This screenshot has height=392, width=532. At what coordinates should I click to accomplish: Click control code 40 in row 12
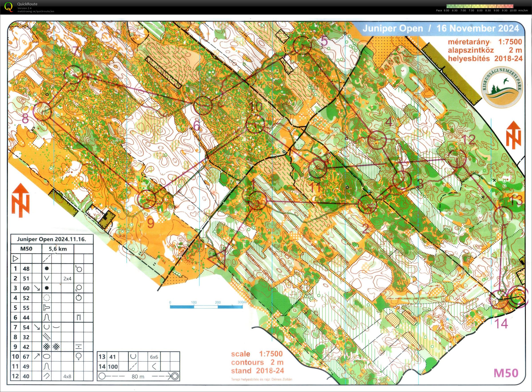[26, 376]
